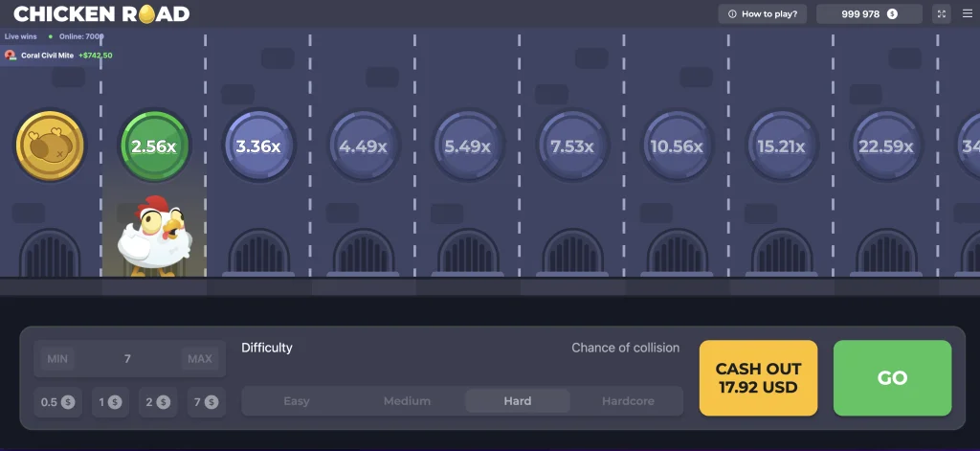Select Easy difficulty

coord(297,401)
